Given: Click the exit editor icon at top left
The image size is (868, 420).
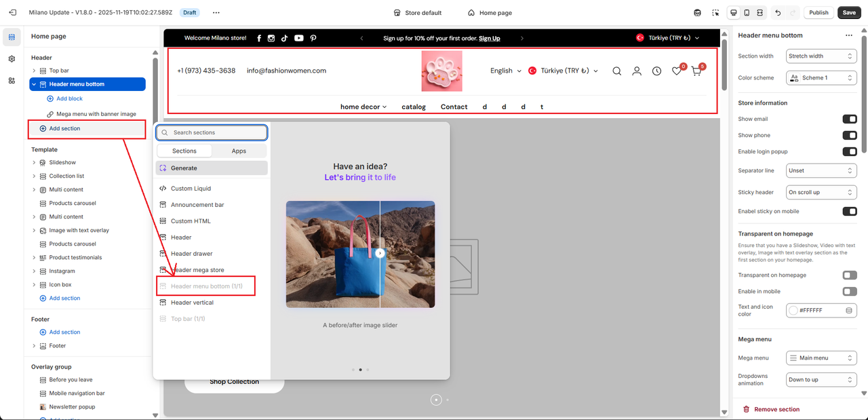Looking at the screenshot, I should 12,12.
